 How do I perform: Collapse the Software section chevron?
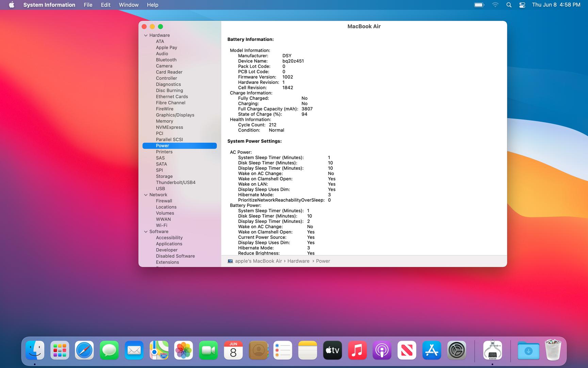[x=146, y=232]
